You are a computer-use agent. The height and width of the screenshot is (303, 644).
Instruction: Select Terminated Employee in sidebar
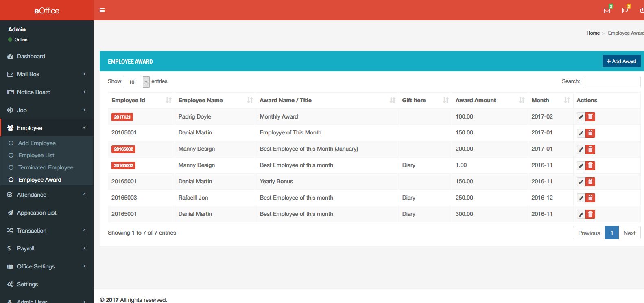tap(46, 167)
